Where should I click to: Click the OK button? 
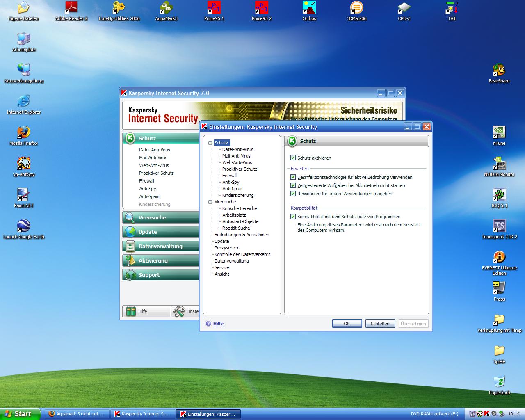tap(347, 324)
